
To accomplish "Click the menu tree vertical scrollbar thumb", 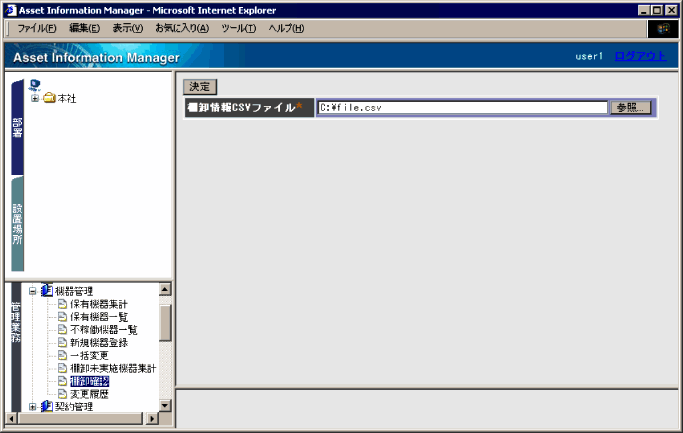I will coord(165,323).
